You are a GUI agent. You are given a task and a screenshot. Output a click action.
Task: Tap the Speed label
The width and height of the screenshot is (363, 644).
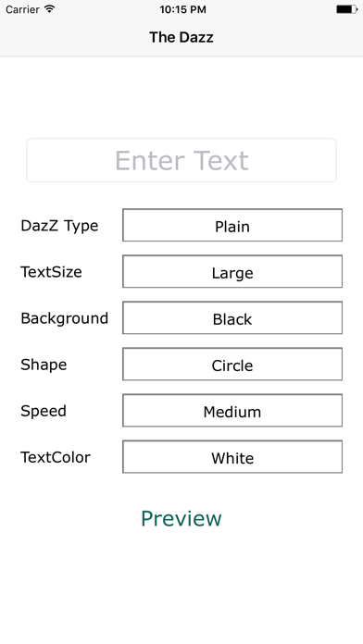point(44,412)
